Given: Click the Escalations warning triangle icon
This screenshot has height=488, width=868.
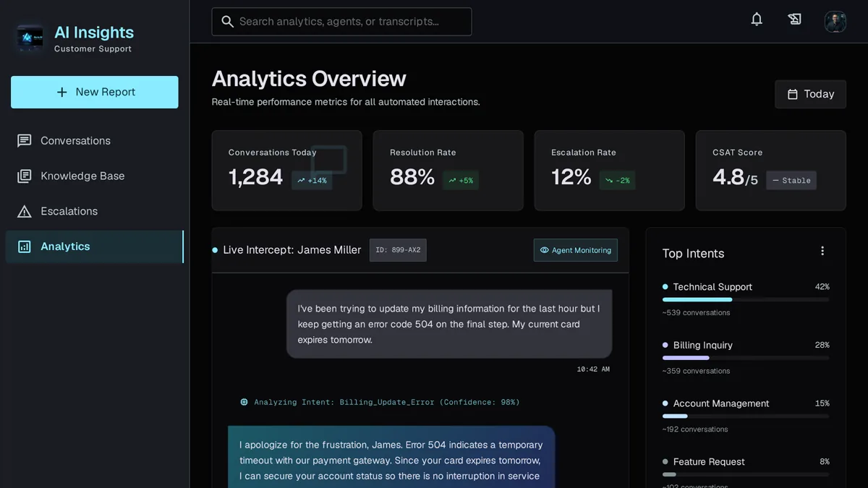Looking at the screenshot, I should click(x=25, y=212).
